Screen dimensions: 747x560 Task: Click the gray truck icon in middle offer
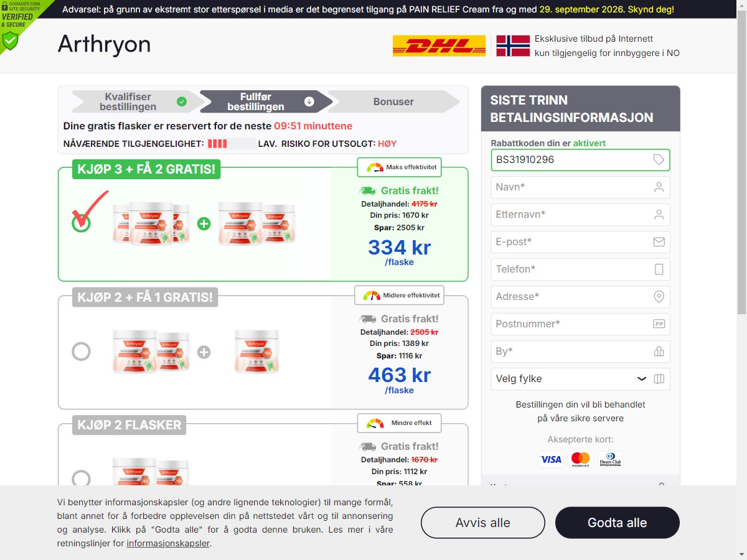tap(368, 319)
